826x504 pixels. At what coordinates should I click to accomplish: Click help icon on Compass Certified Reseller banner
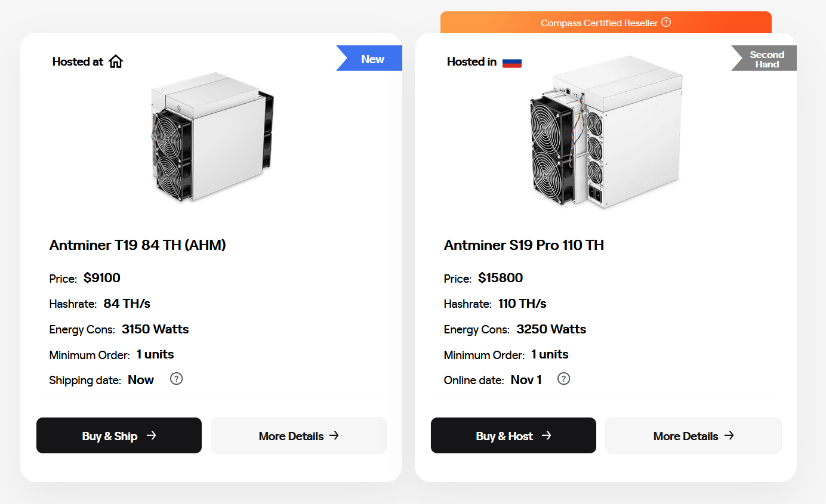666,23
